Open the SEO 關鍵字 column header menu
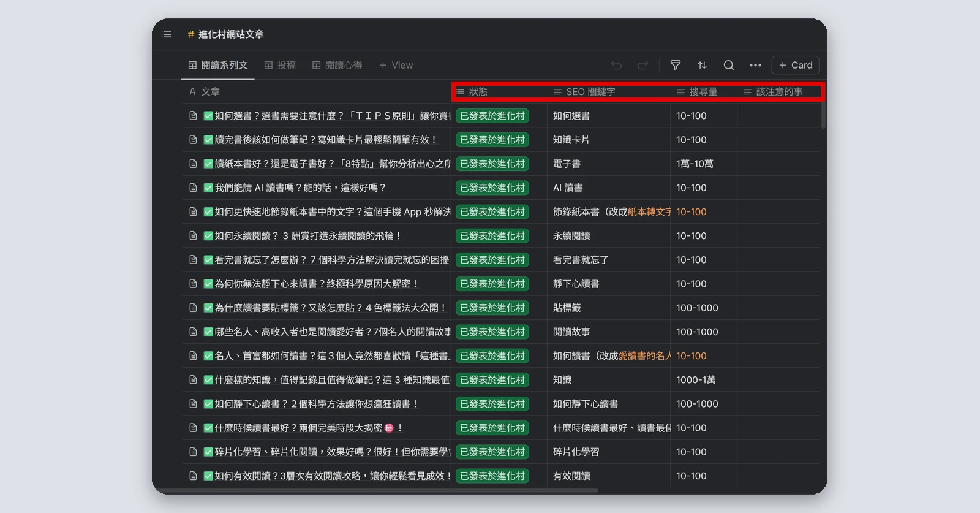Viewport: 980px width, 513px height. (x=584, y=92)
